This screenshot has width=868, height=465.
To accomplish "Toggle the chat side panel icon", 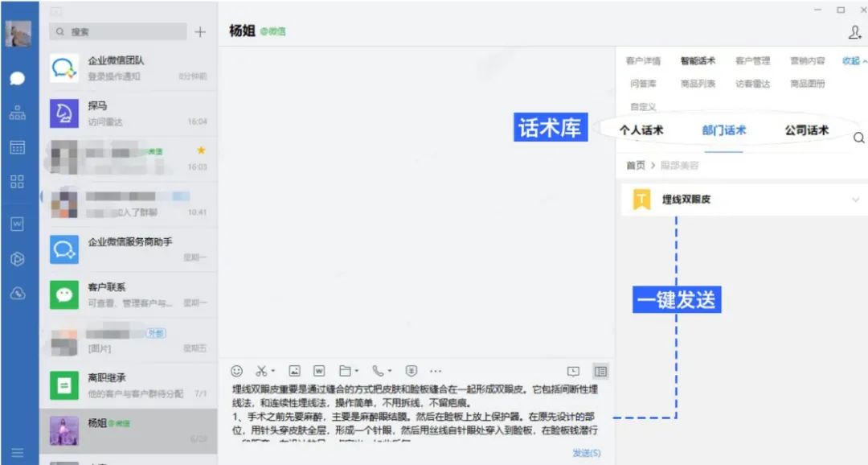I will (600, 371).
